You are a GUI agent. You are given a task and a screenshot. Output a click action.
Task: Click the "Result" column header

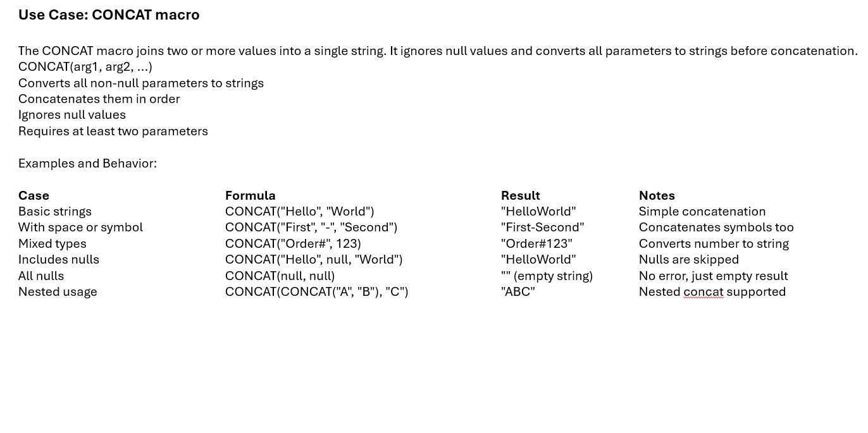pyautogui.click(x=521, y=195)
